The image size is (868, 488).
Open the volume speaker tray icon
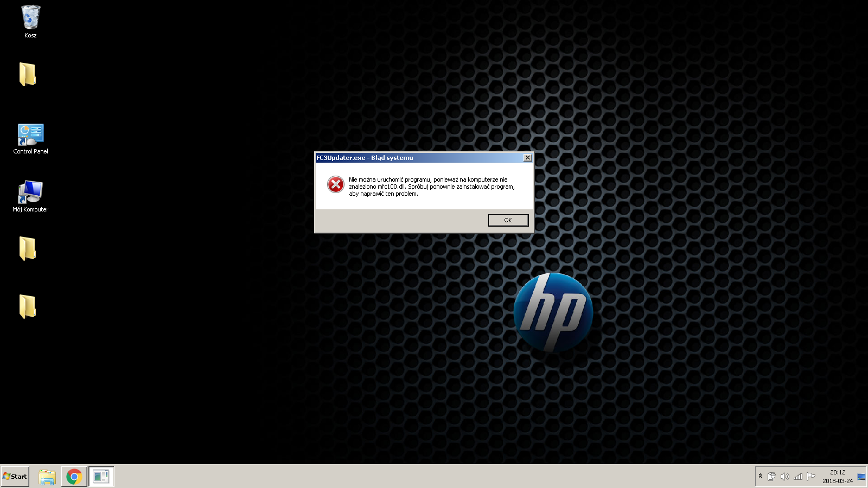(x=784, y=477)
